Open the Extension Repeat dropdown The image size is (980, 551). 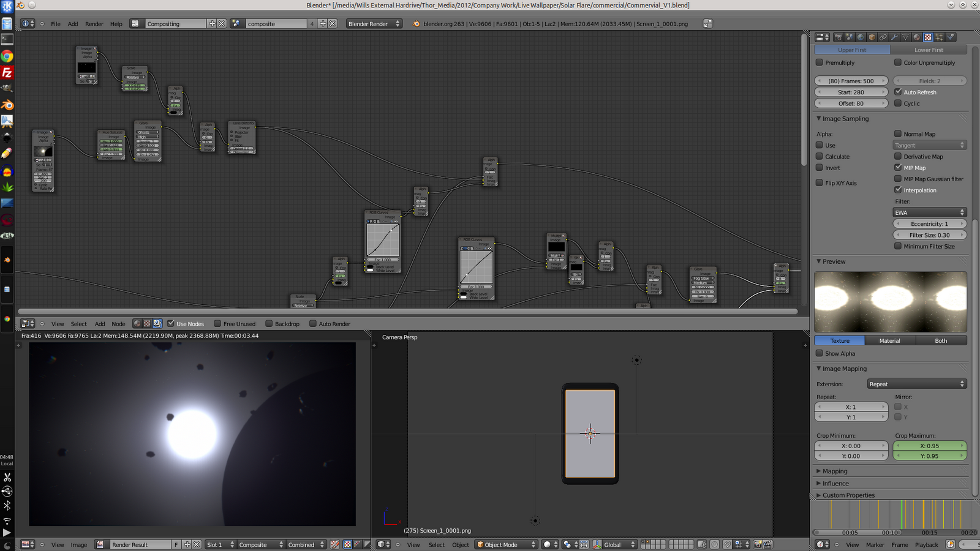916,384
